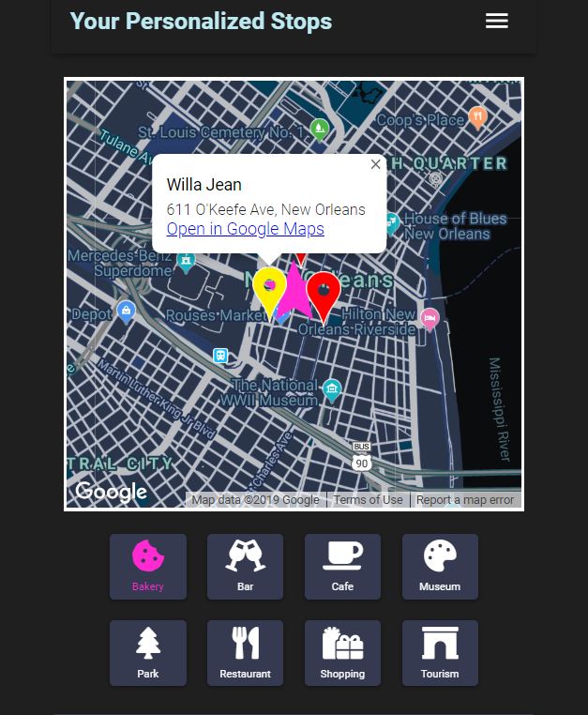The width and height of the screenshot is (588, 715).
Task: Select the Cafe category
Action: click(342, 567)
